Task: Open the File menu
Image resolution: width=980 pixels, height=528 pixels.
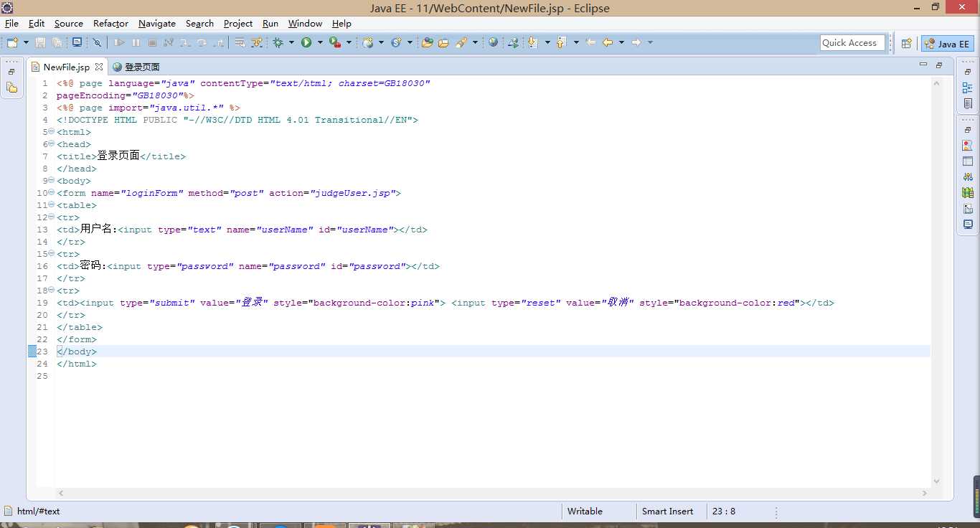Action: click(x=11, y=24)
